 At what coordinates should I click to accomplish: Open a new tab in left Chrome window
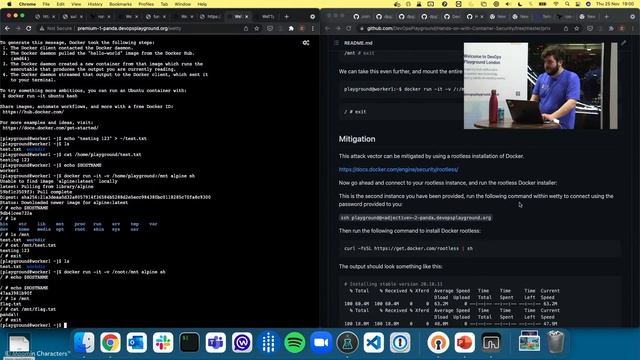(x=287, y=17)
